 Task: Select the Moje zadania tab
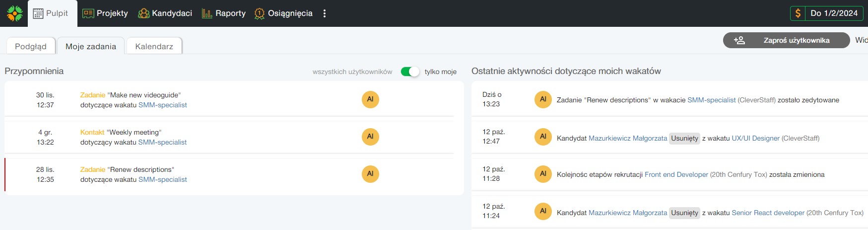pos(91,46)
